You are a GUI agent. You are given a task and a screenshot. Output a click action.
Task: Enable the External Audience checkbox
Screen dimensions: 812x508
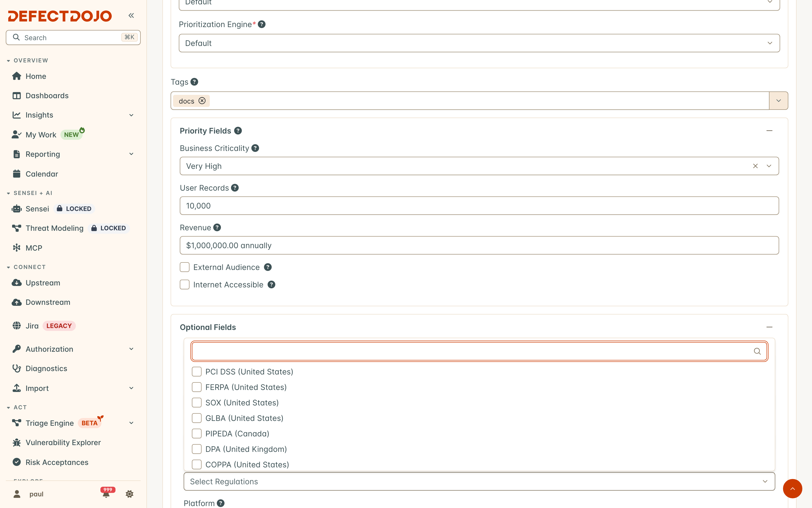[185, 267]
